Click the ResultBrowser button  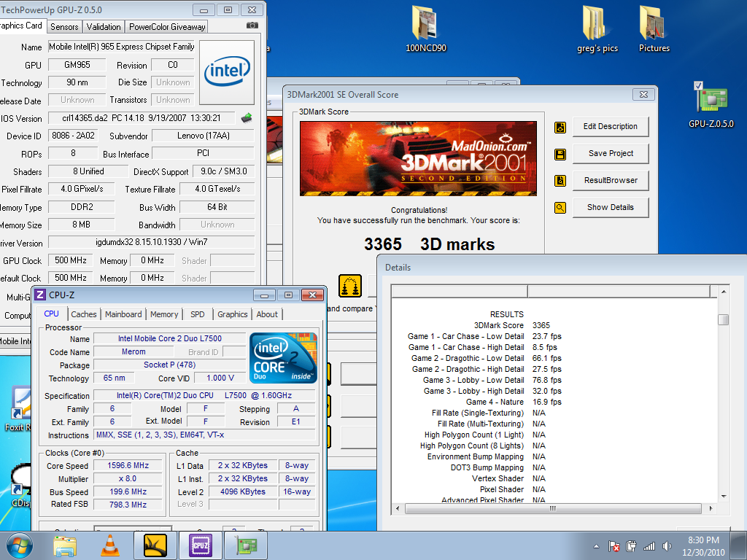(x=611, y=181)
